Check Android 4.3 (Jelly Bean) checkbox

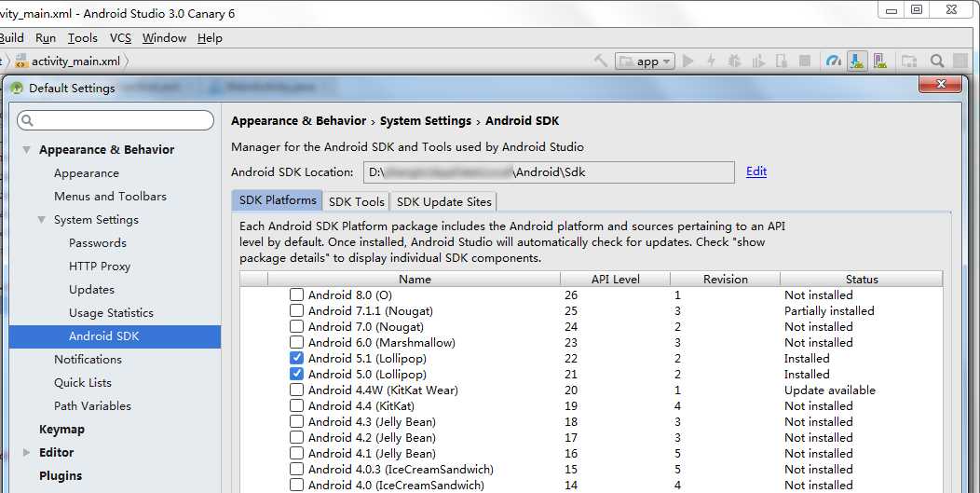(297, 421)
